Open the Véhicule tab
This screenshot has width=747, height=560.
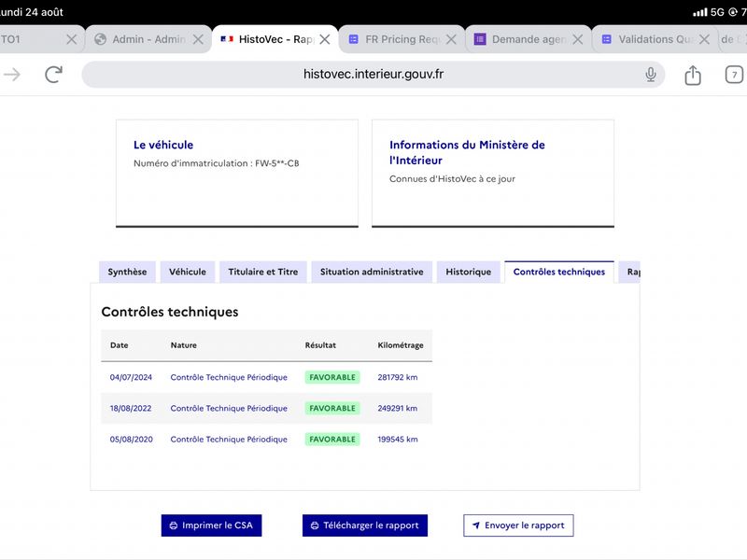pyautogui.click(x=188, y=272)
